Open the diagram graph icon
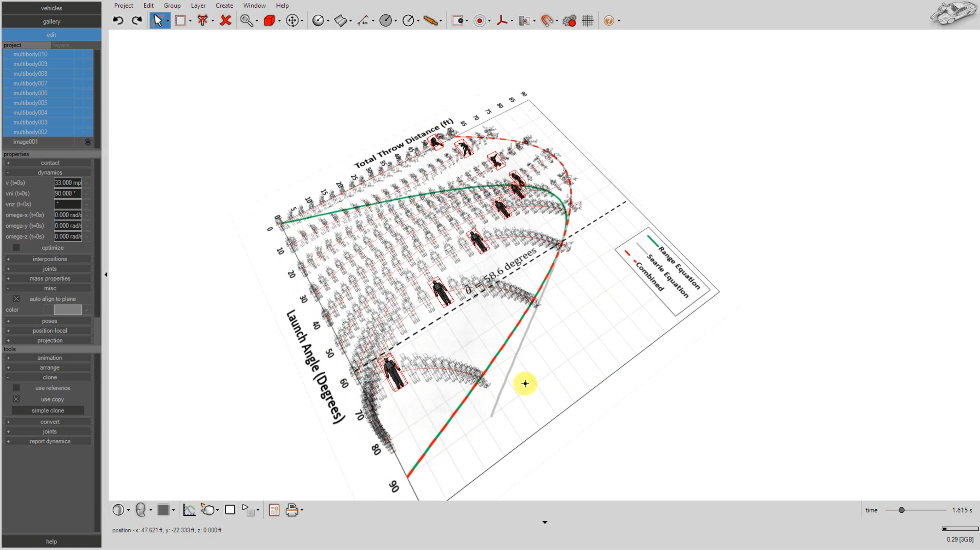This screenshot has width=980, height=550. pyautogui.click(x=189, y=510)
